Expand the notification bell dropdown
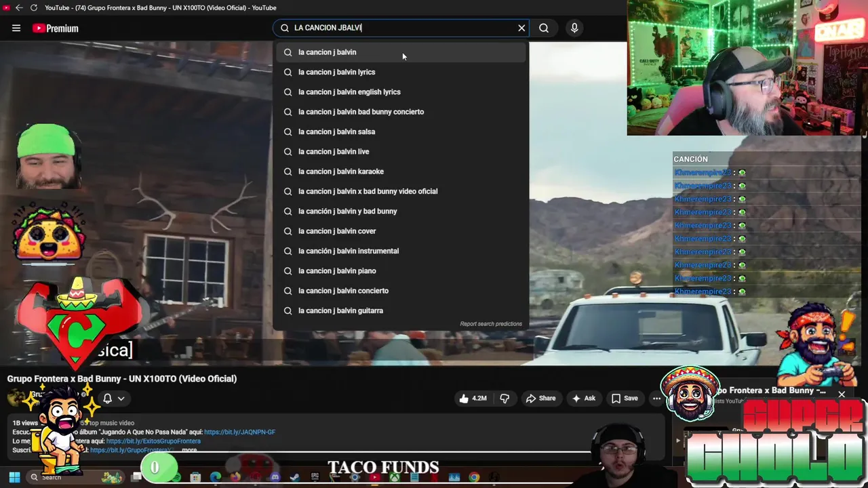Screen dimensions: 868x488 pyautogui.click(x=113, y=399)
